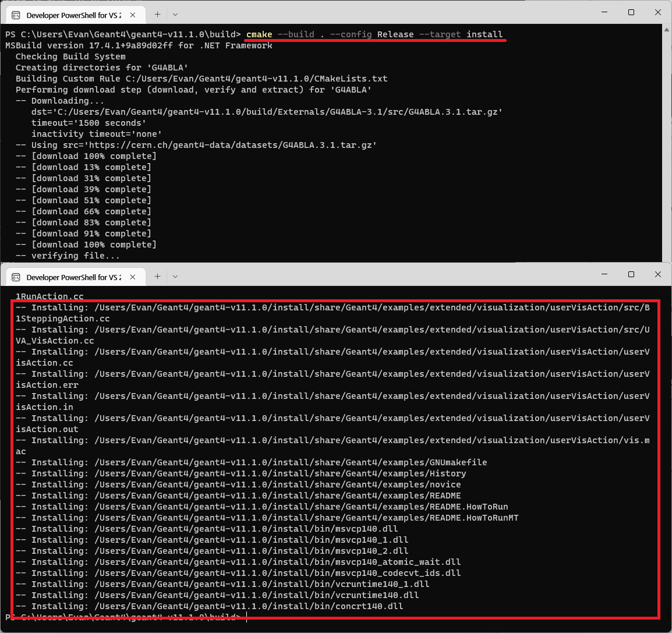This screenshot has width=672, height=633.
Task: Expand the lower terminal's profile dropdown chevron
Action: pos(175,277)
